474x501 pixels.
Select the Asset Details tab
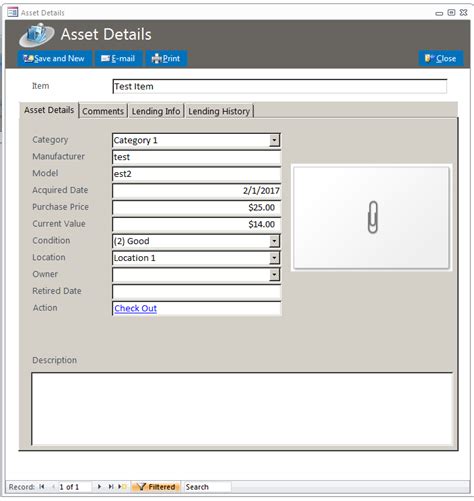(x=49, y=110)
